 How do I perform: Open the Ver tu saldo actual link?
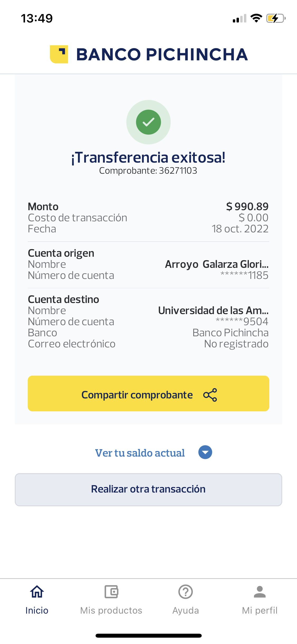140,453
